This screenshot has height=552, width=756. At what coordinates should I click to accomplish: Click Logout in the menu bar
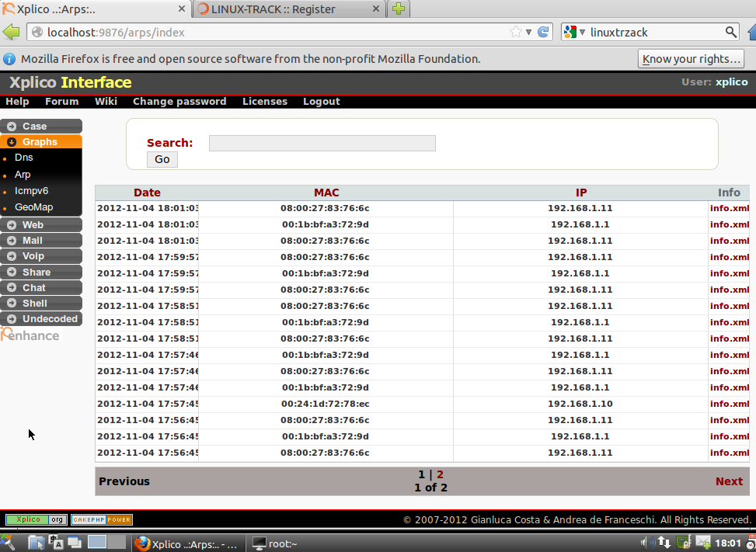[322, 102]
